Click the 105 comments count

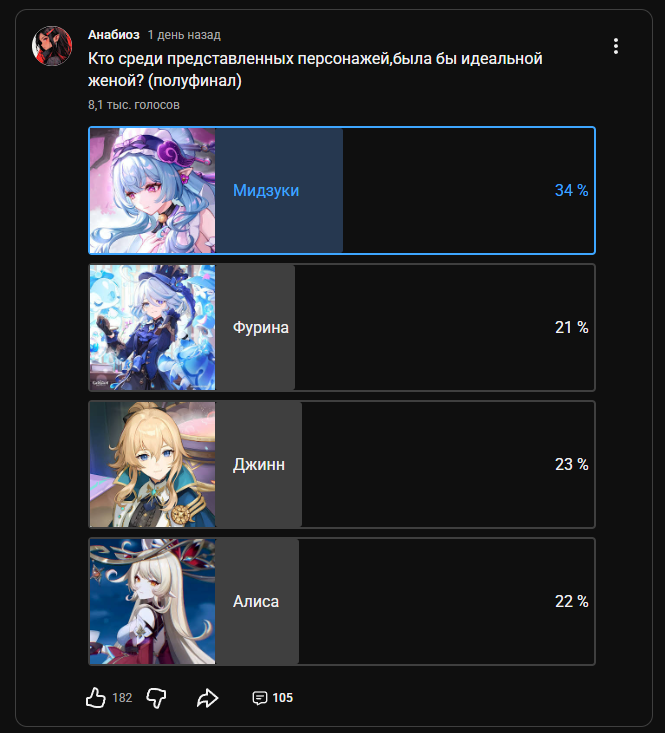pos(282,698)
